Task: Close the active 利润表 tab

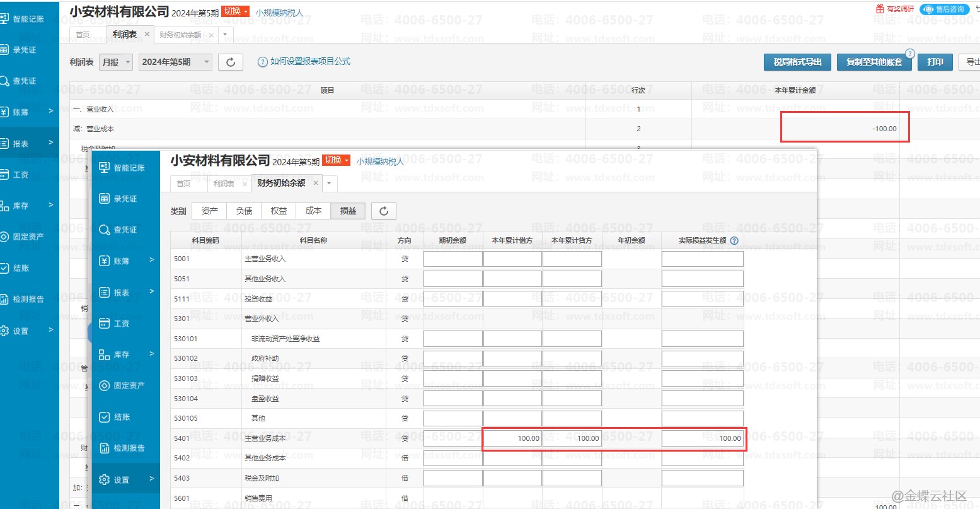Action: [147, 35]
